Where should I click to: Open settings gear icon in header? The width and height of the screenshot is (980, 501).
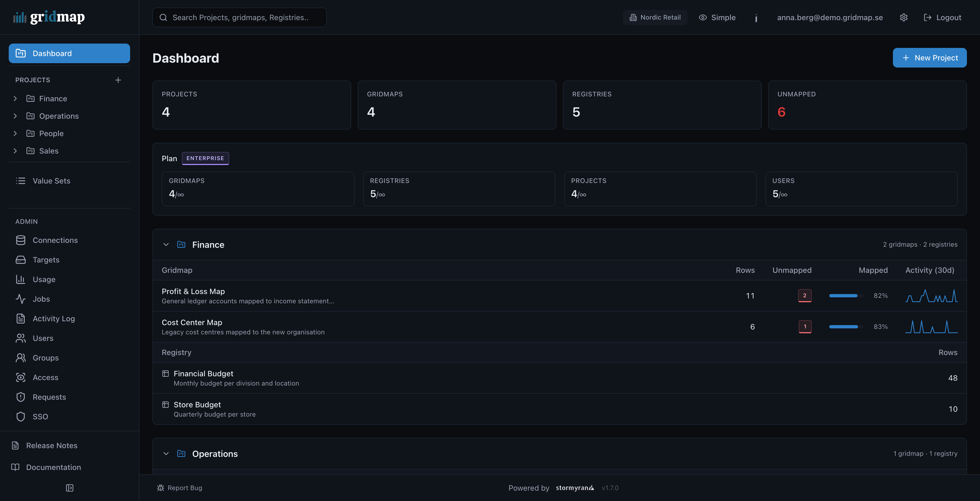coord(904,17)
